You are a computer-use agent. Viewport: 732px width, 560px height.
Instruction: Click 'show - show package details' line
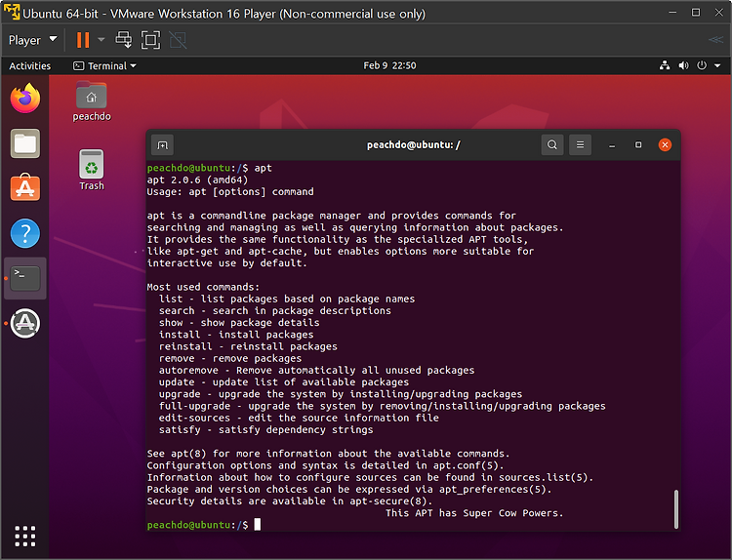239,323
